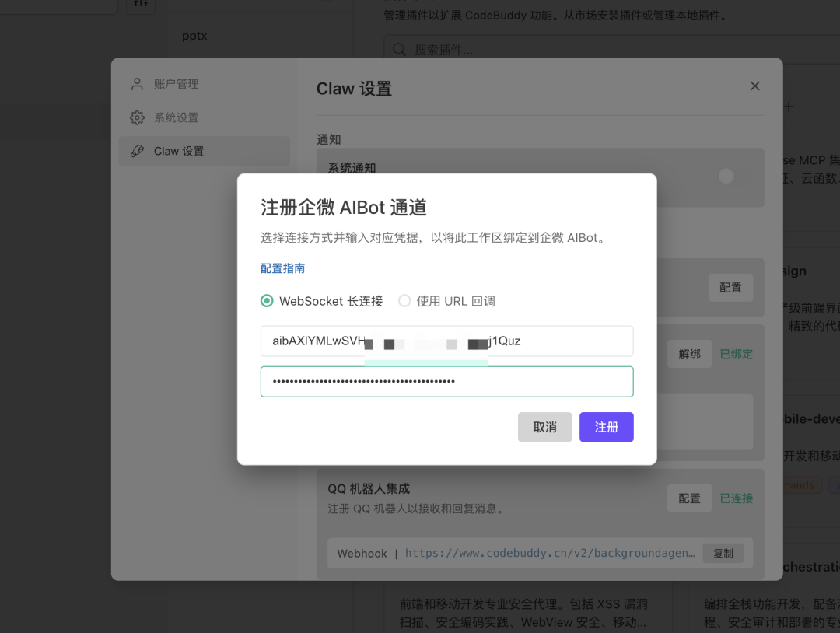Click 解绑 to unbind the integration

[689, 354]
